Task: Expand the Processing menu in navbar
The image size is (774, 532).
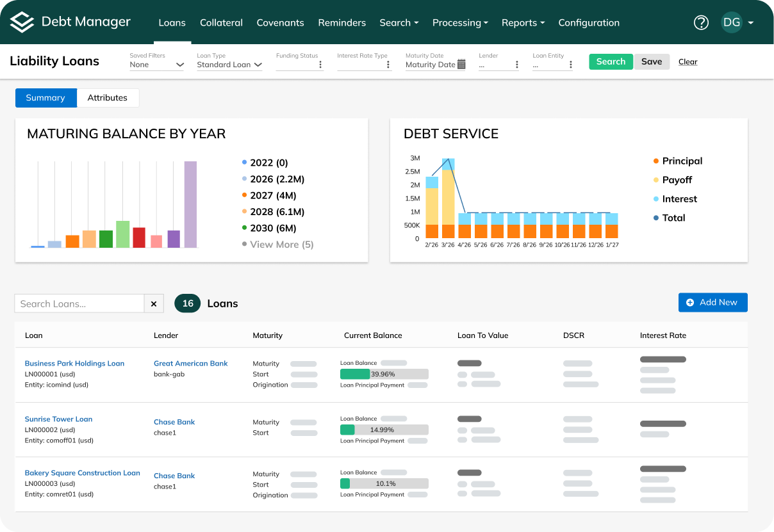Action: coord(460,22)
